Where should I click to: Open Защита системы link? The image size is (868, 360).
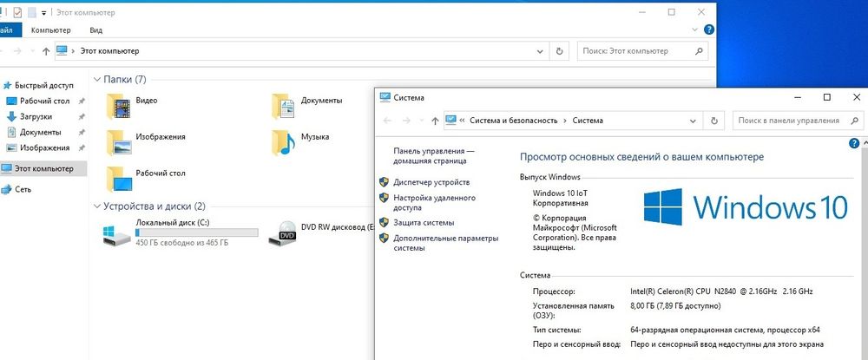click(424, 222)
